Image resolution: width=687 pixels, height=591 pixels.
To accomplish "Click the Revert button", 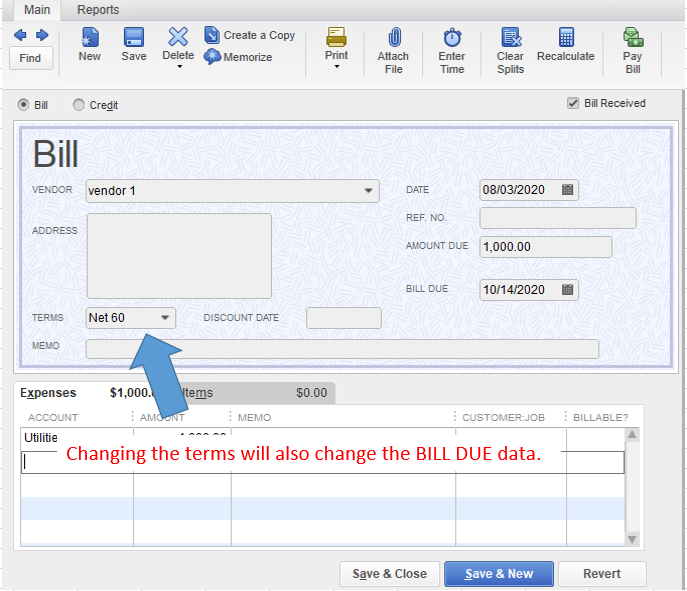I will tap(602, 574).
